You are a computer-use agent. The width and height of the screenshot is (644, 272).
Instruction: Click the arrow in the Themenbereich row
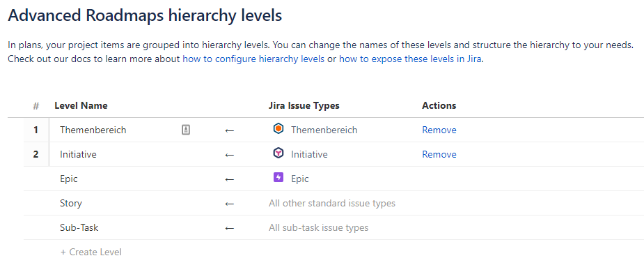point(230,130)
